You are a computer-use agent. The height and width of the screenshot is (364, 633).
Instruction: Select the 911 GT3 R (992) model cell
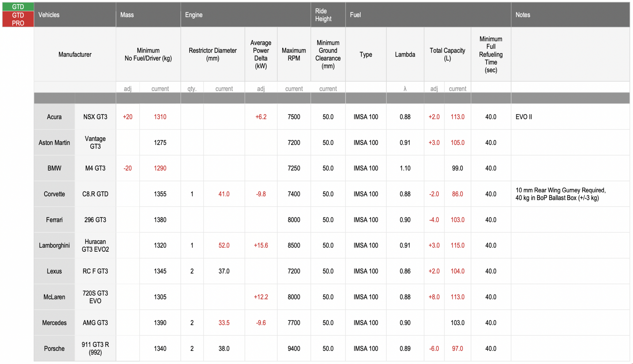point(95,349)
